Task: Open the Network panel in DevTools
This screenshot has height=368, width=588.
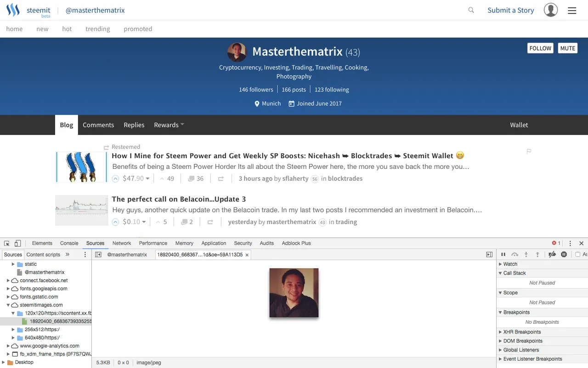Action: (x=122, y=243)
